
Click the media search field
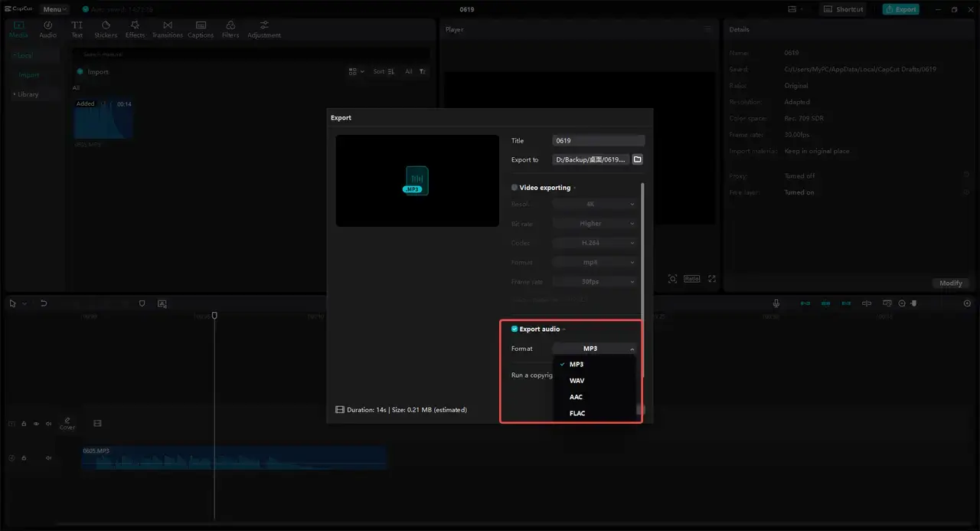click(x=251, y=54)
